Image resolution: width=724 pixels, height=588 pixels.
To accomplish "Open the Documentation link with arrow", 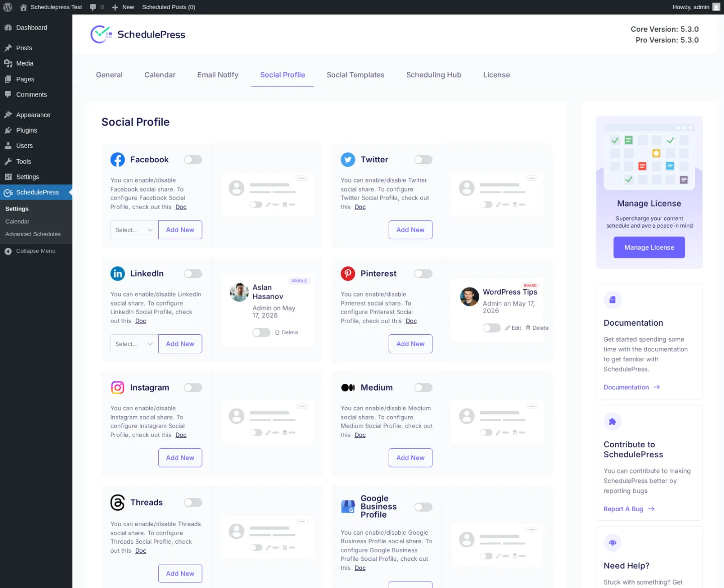I will point(632,387).
